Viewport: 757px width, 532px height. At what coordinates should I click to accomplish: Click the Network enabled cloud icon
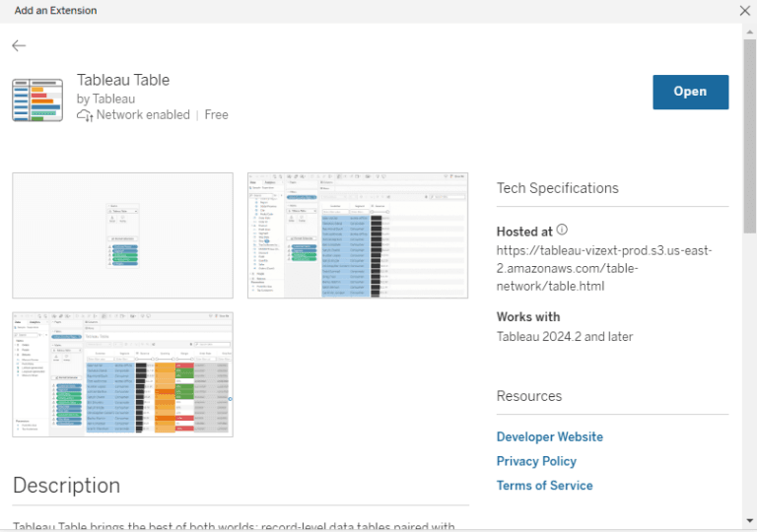(85, 115)
